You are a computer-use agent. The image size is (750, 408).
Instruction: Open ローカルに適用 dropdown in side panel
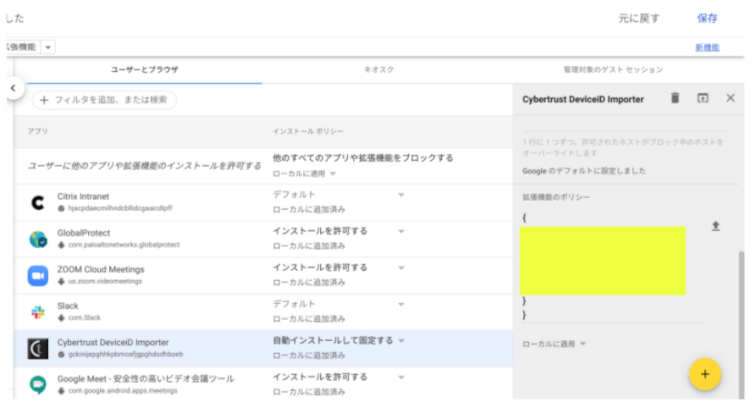583,344
